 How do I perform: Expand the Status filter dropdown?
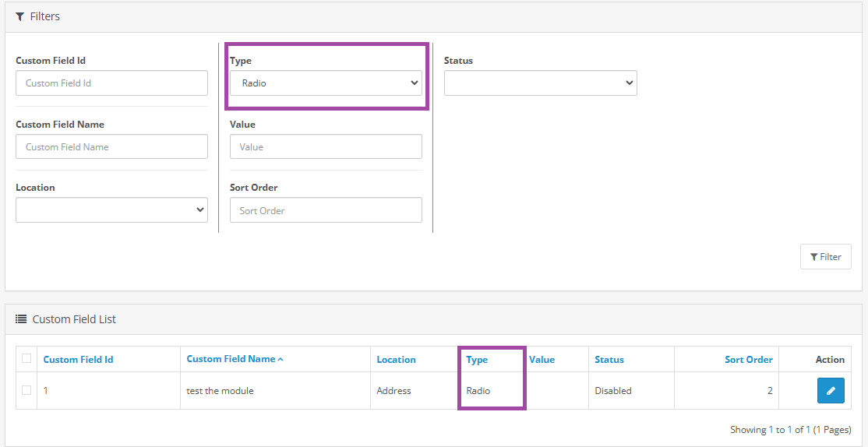coord(540,83)
